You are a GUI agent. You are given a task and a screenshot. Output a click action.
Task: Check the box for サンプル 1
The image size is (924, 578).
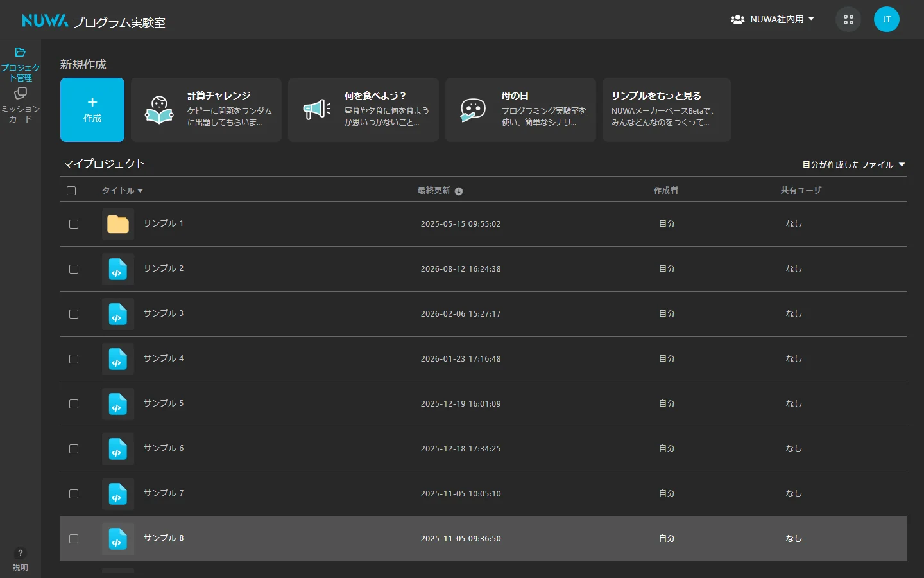(x=74, y=224)
